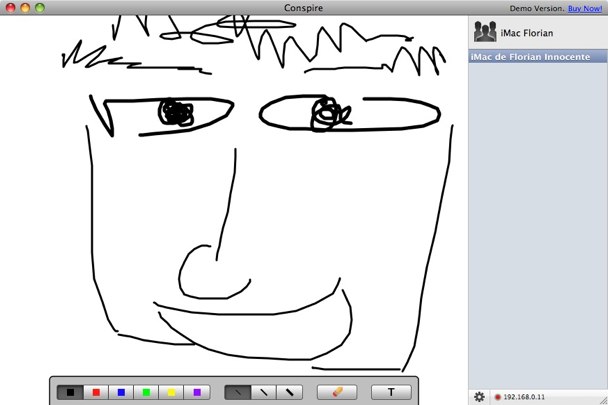Open the Buy Now! link
This screenshot has height=405, width=608.
click(x=585, y=8)
